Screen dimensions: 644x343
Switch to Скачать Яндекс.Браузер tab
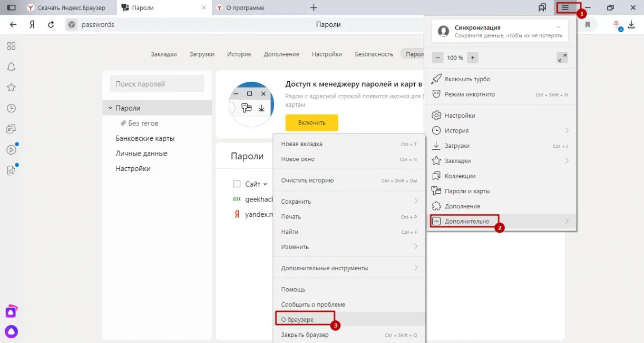pos(68,7)
